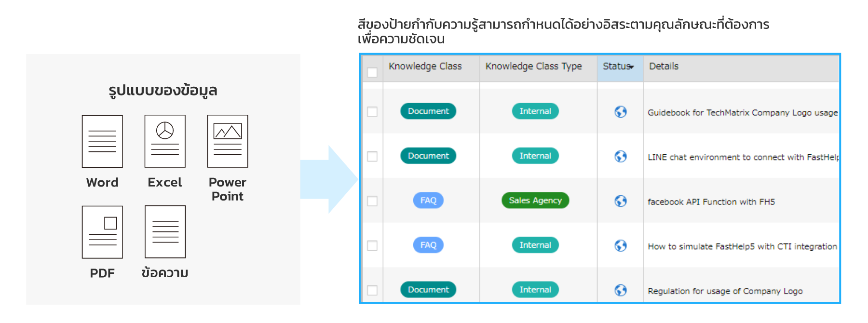The image size is (868, 323).
Task: Select the Word document format icon
Action: point(102,141)
